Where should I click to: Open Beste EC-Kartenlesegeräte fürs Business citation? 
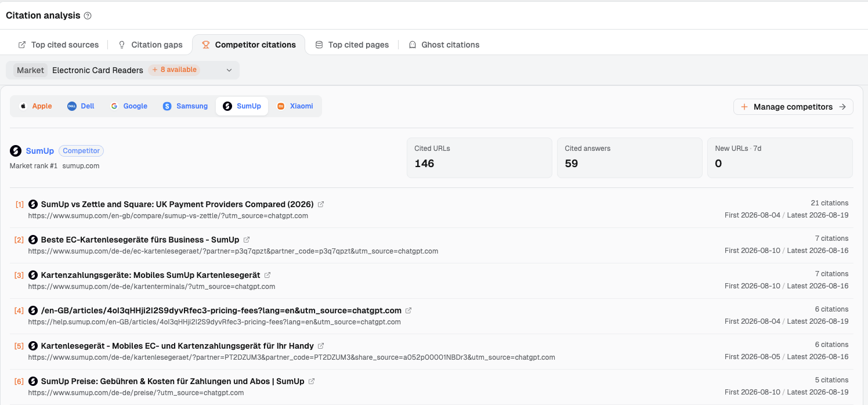(x=140, y=240)
